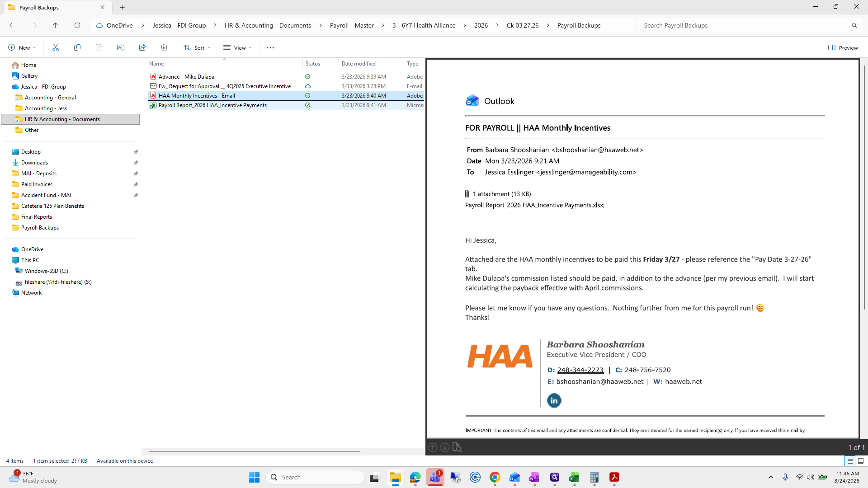Image resolution: width=868 pixels, height=488 pixels.
Task: Go back to the previous folder
Action: (x=12, y=25)
